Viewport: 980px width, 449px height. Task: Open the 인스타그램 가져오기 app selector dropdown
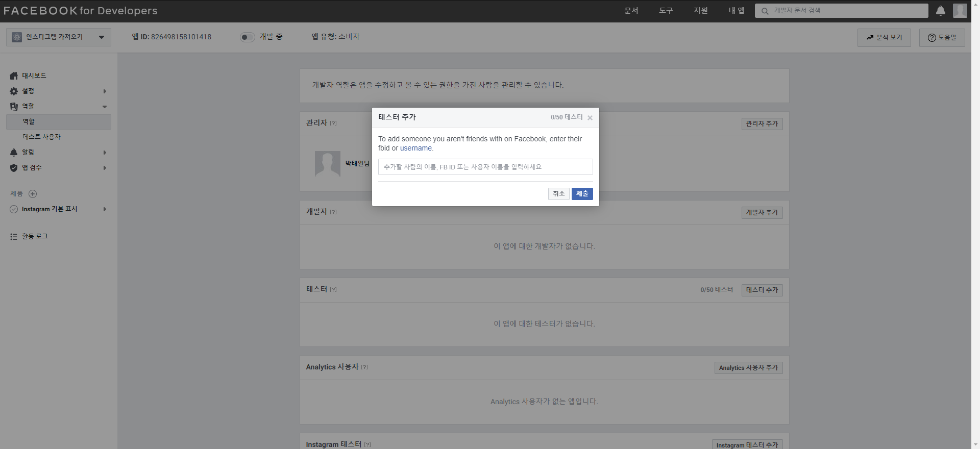59,37
